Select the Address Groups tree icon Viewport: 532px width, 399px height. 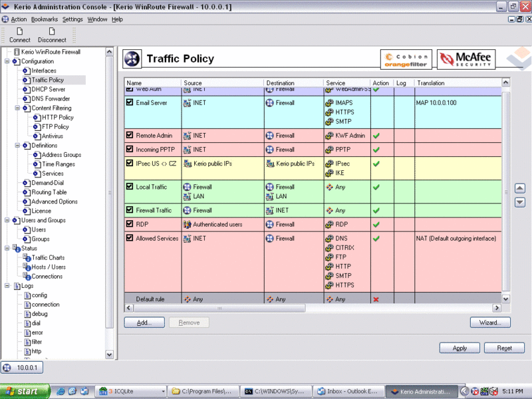[x=37, y=155]
